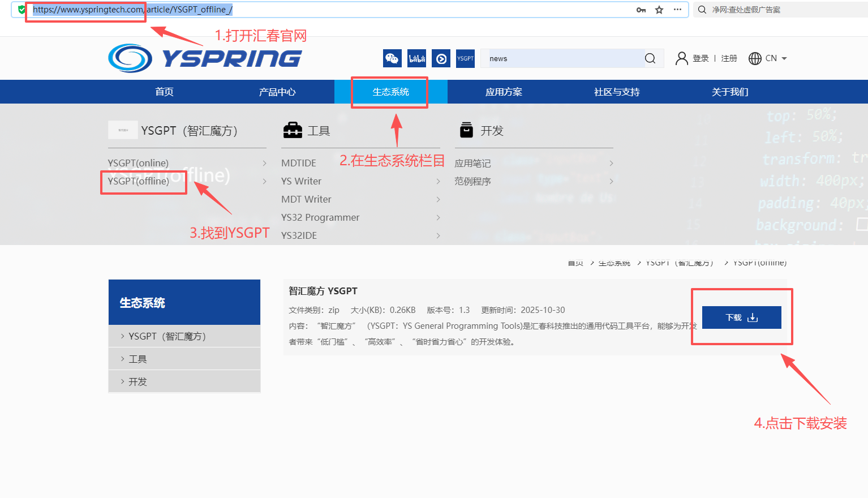Expand the 范例程序 chevron
Screen dimensions: 868x498
coord(611,181)
